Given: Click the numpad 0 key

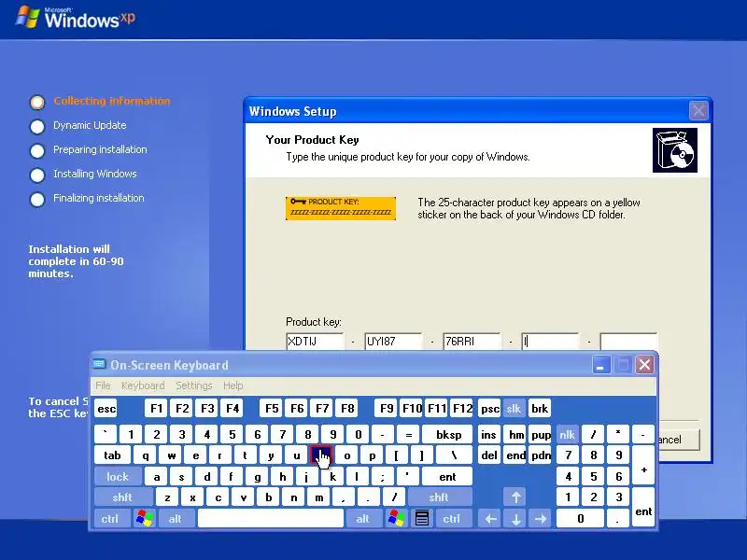Looking at the screenshot, I should [x=580, y=518].
